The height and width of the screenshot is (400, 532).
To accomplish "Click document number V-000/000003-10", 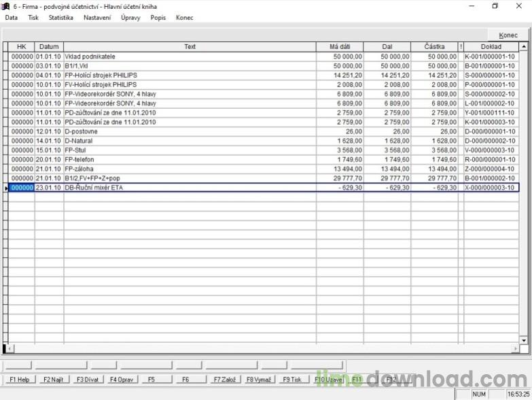I will pyautogui.click(x=490, y=150).
